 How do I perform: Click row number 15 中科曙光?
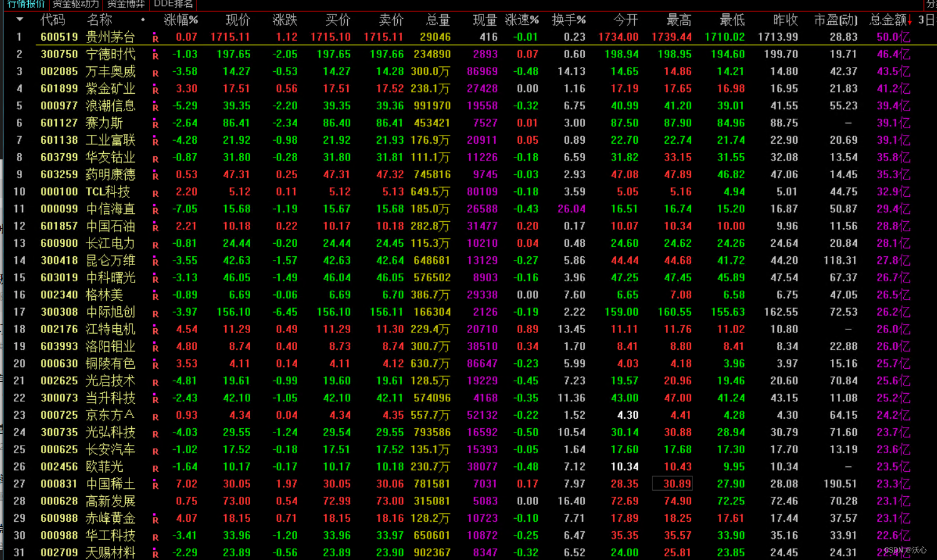pyautogui.click(x=19, y=277)
